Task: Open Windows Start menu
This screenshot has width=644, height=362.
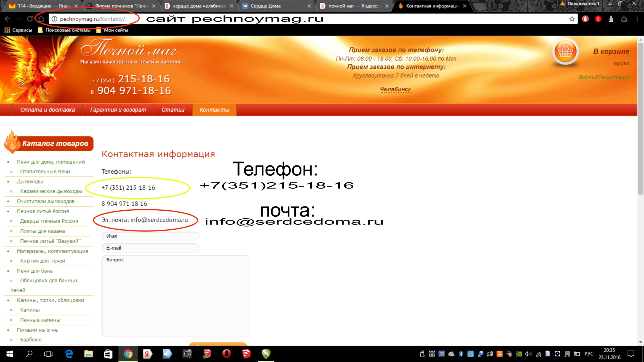Action: pos(10,354)
